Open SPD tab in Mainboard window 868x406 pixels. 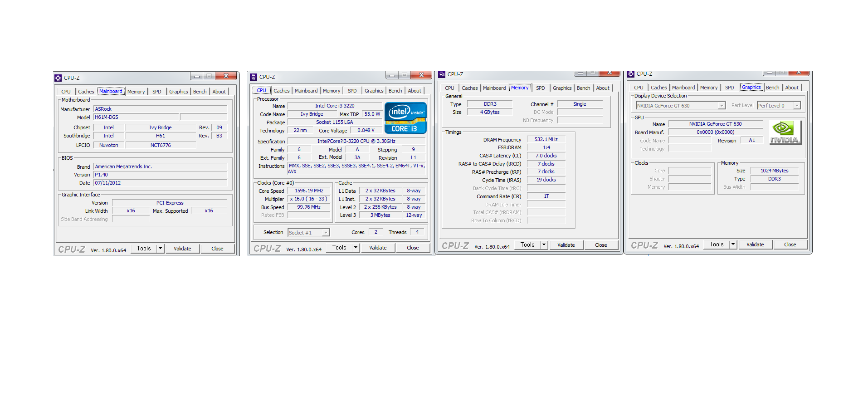coord(157,92)
